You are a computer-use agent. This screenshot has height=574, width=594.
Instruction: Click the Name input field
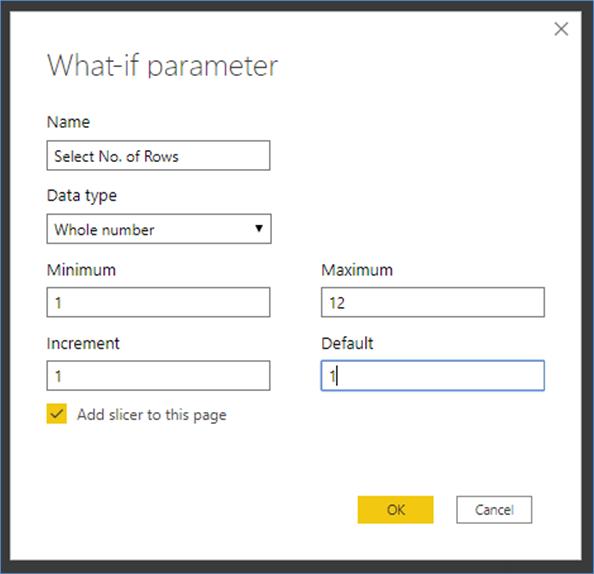pos(158,155)
